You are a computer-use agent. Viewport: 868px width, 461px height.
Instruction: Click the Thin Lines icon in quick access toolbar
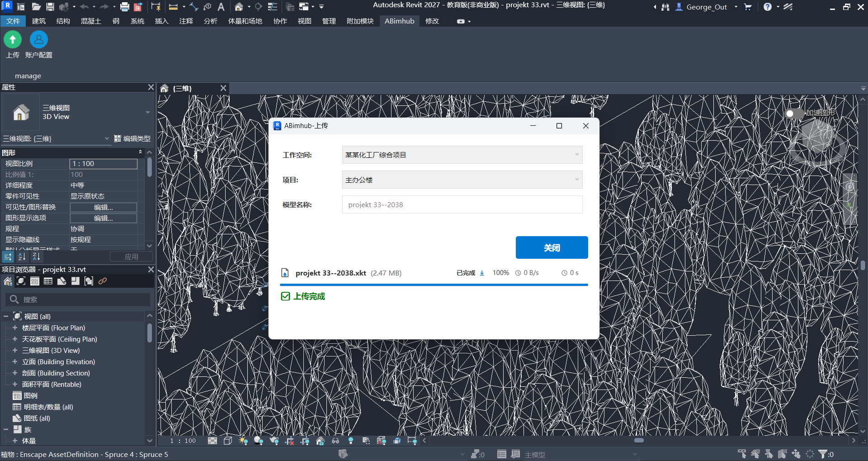click(273, 7)
